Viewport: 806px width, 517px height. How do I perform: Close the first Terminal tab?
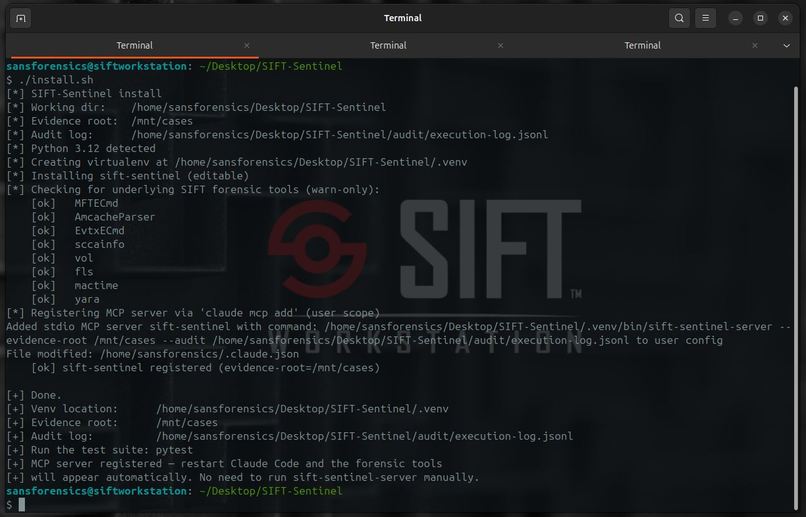pos(247,46)
